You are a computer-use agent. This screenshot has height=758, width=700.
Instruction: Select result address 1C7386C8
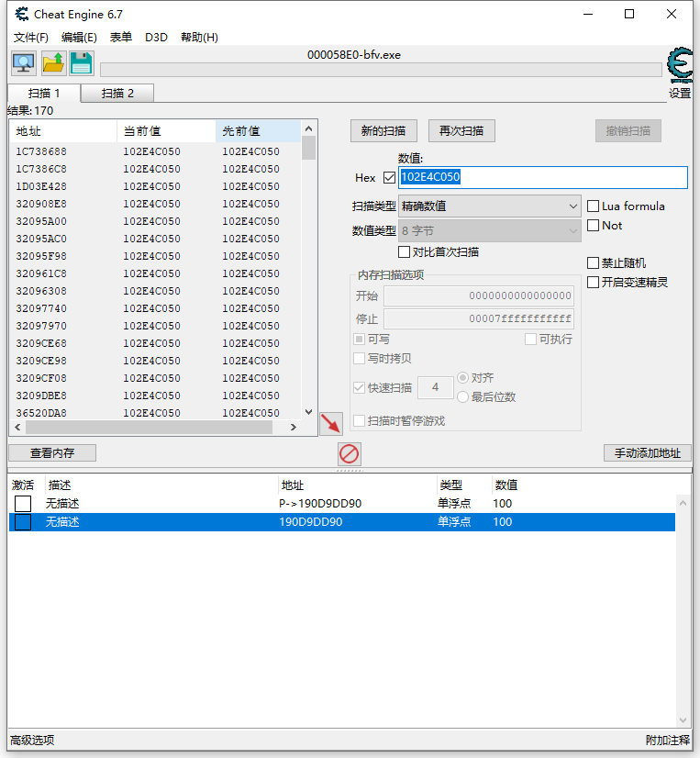point(41,169)
